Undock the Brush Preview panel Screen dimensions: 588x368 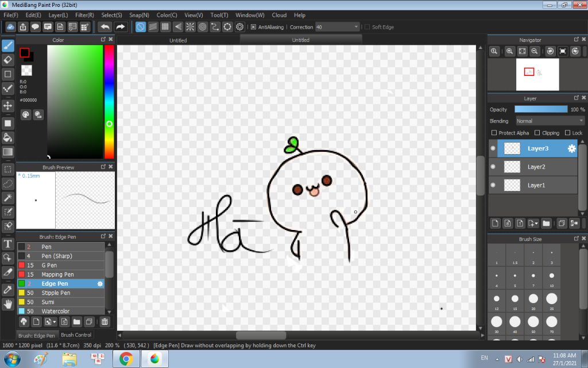(103, 167)
